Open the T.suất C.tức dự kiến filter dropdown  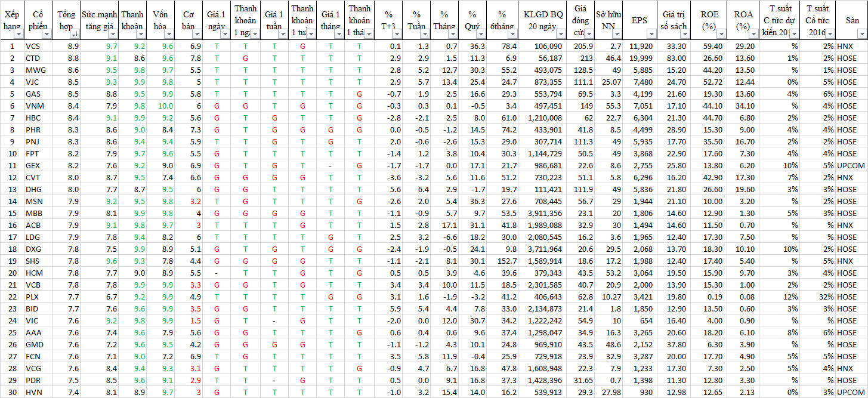[793, 35]
